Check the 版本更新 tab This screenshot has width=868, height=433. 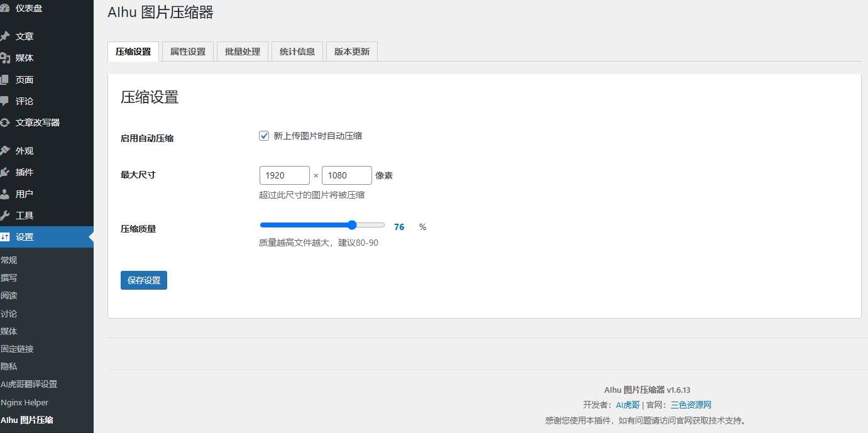point(351,51)
